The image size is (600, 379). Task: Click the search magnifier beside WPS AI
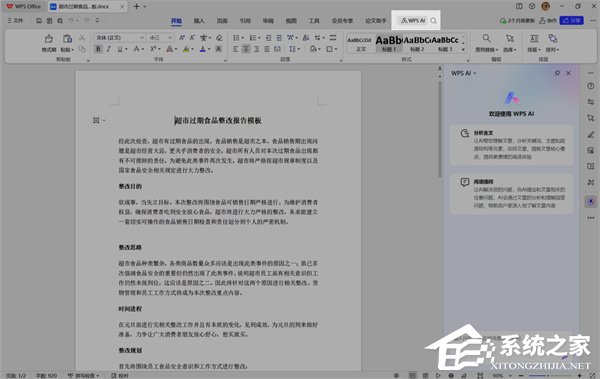433,21
